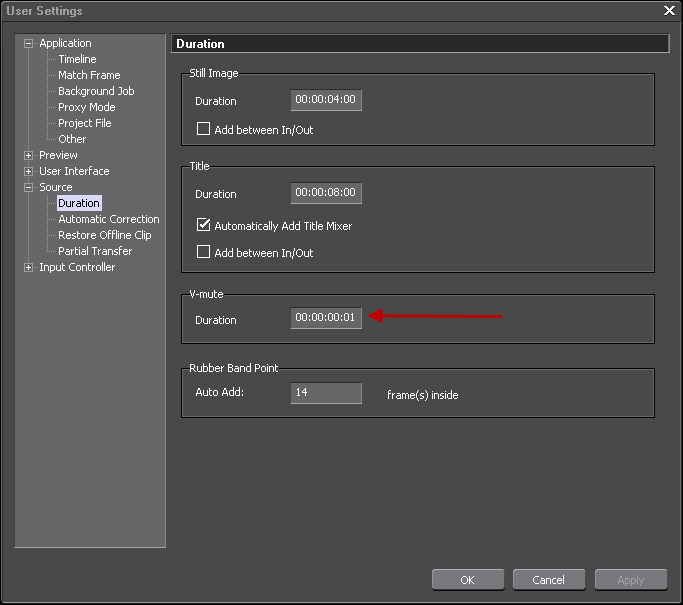683x605 pixels.
Task: Open Restore Offline Clip settings
Action: pyautogui.click(x=104, y=235)
